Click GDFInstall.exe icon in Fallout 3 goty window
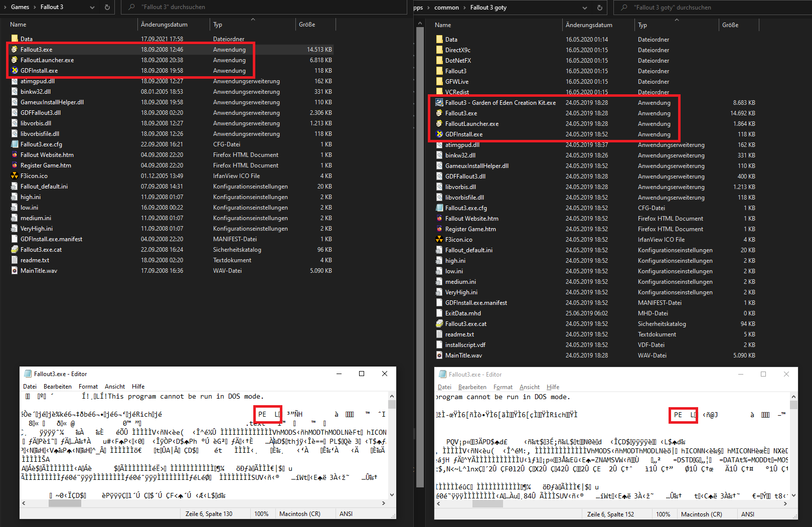This screenshot has width=812, height=527. (x=439, y=134)
